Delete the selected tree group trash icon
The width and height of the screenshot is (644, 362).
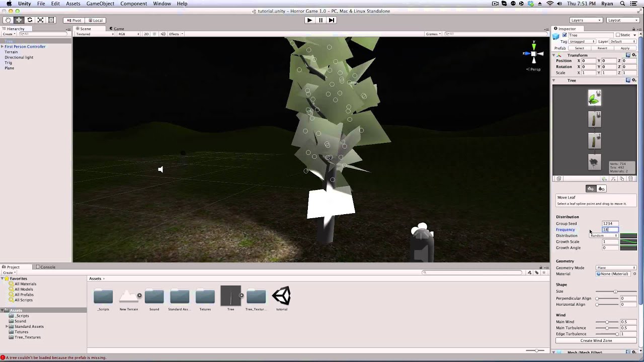[x=631, y=179]
